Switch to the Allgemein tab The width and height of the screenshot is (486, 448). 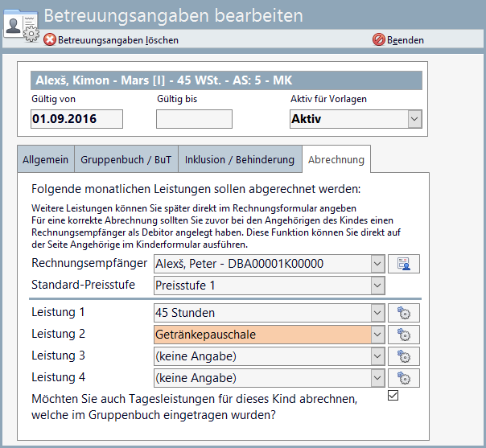pos(45,159)
